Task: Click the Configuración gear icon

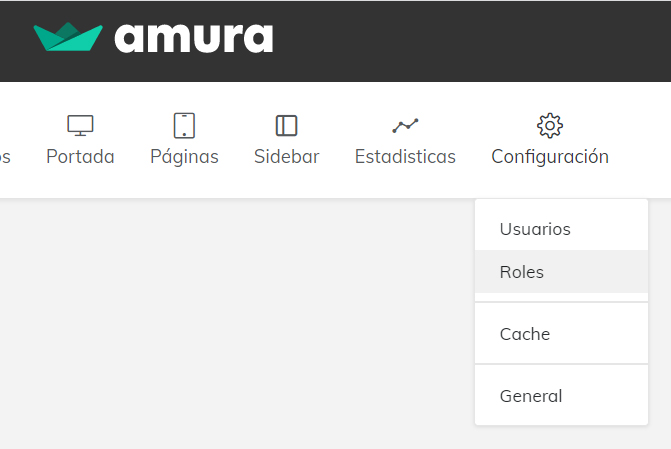Action: point(550,125)
